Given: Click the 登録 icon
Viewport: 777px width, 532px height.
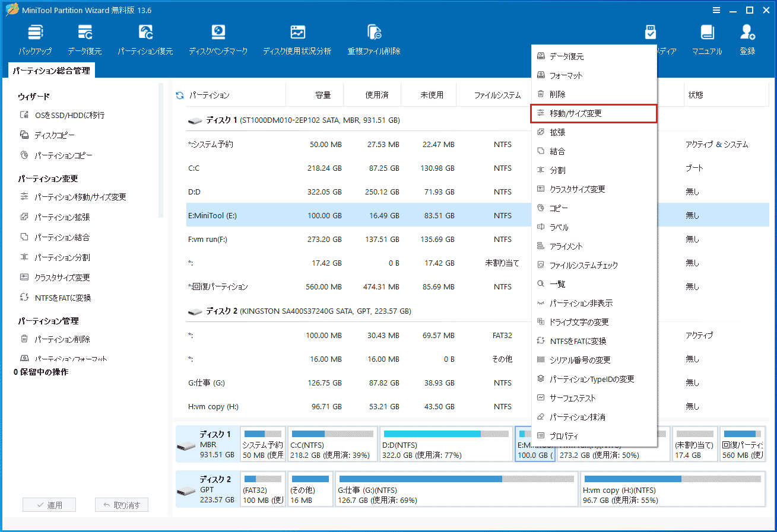Looking at the screenshot, I should [747, 40].
